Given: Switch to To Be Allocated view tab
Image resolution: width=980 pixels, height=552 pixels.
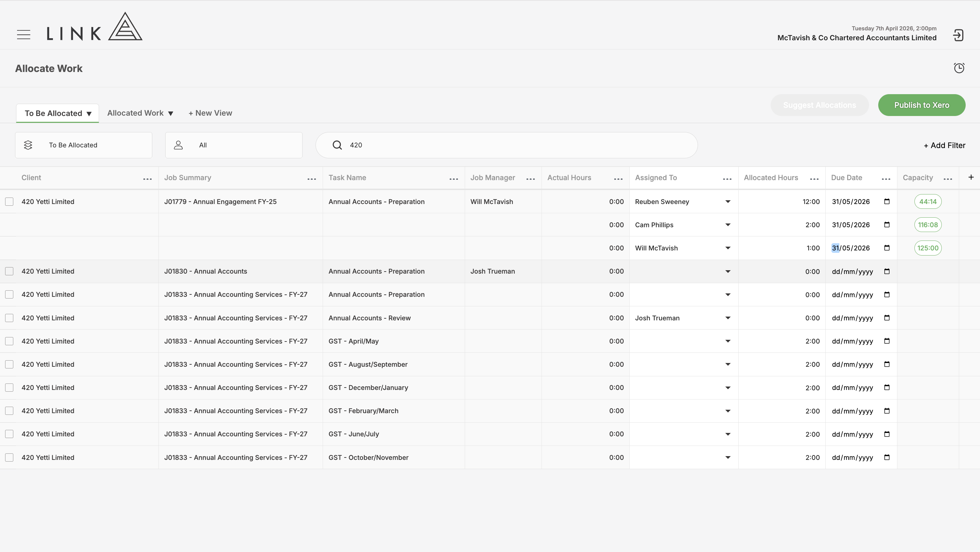Looking at the screenshot, I should pyautogui.click(x=57, y=113).
